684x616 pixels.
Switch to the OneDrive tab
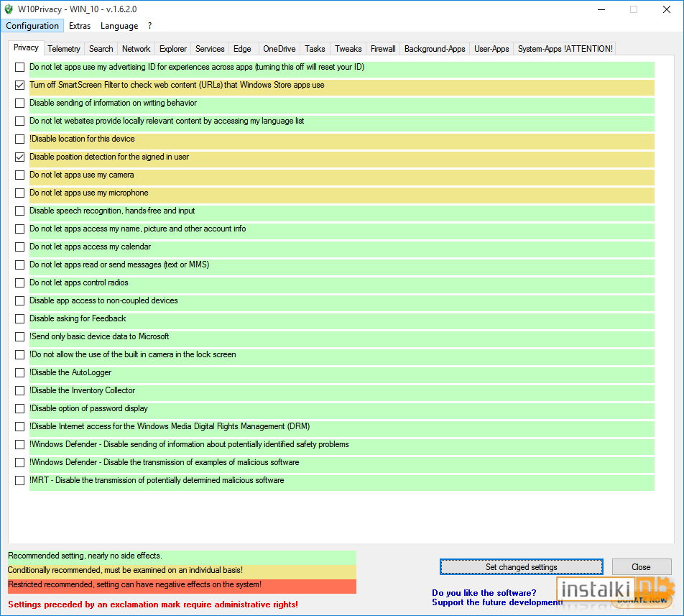[279, 49]
